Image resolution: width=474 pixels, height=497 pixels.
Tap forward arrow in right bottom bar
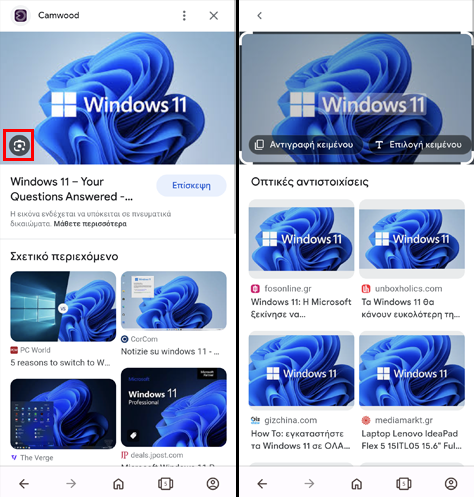click(x=309, y=484)
